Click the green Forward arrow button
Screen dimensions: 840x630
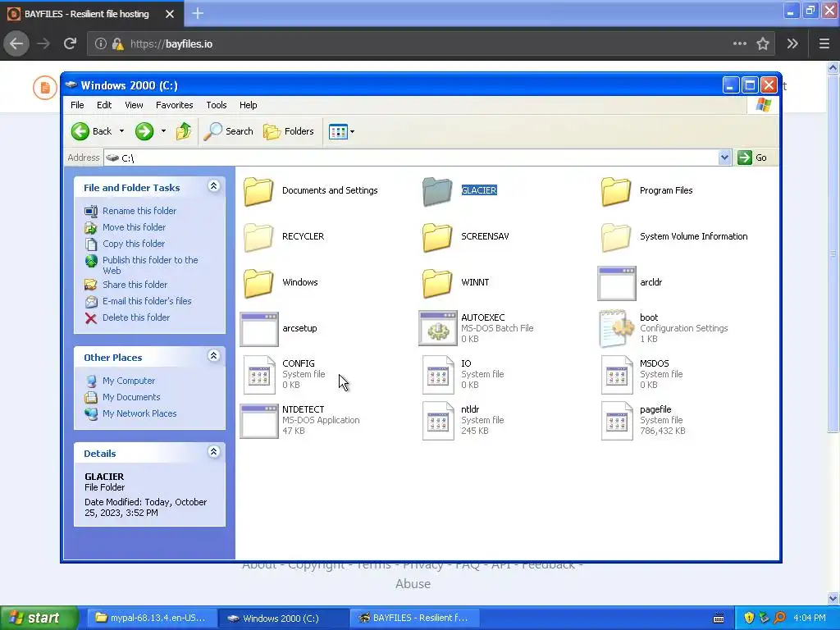pyautogui.click(x=144, y=131)
